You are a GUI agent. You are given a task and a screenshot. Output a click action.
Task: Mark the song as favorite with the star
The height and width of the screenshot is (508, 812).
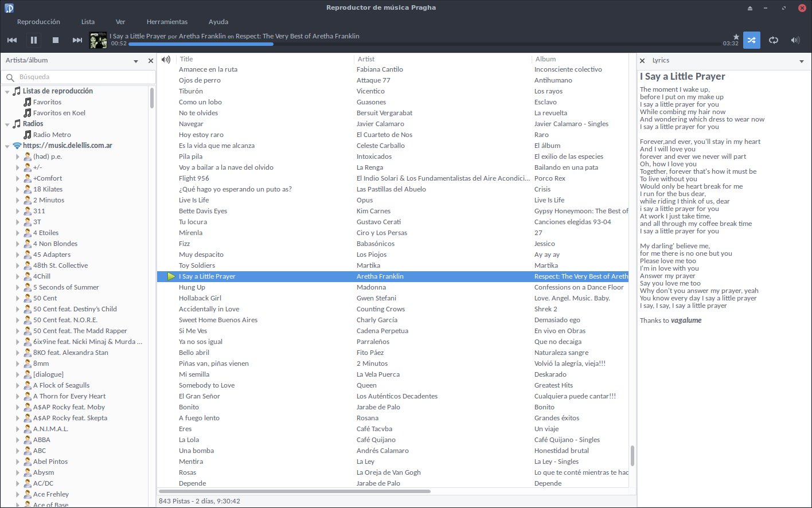pyautogui.click(x=736, y=37)
